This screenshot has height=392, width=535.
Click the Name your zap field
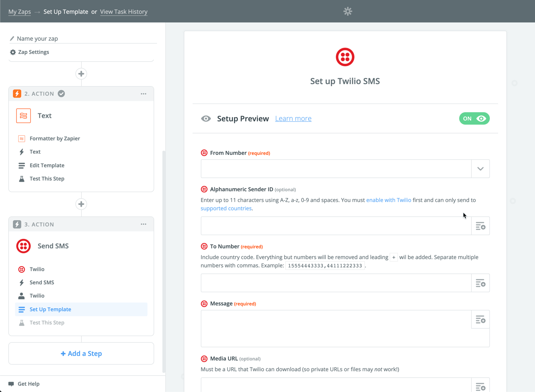83,38
